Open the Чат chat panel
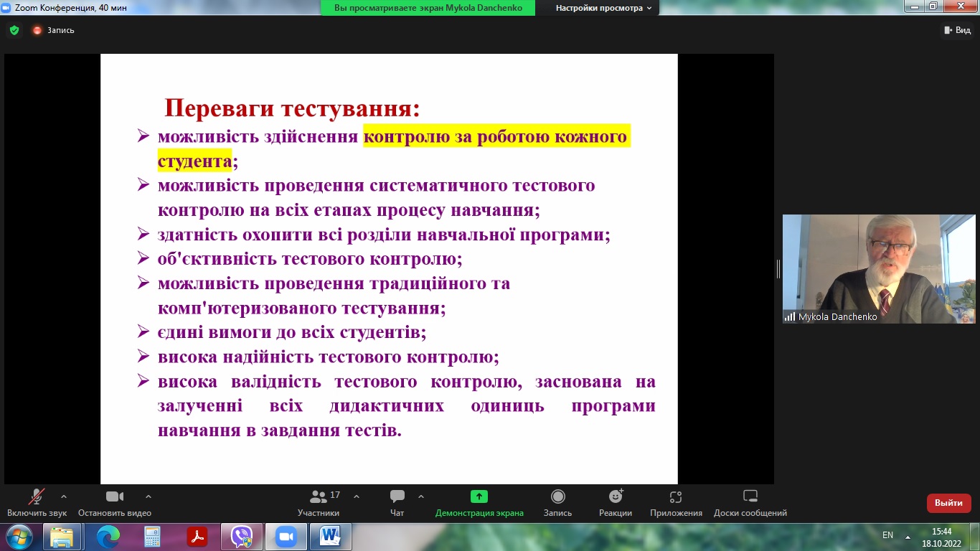The image size is (980, 551). [x=397, y=503]
